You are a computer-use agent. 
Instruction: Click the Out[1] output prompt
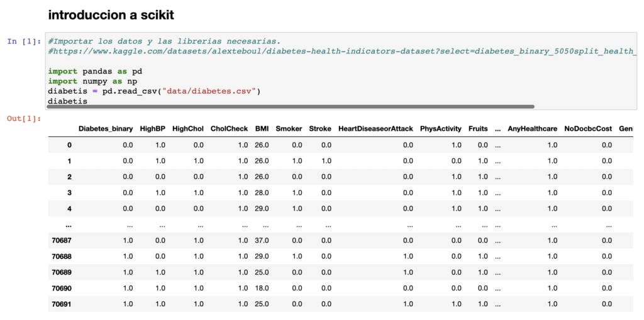(25, 119)
